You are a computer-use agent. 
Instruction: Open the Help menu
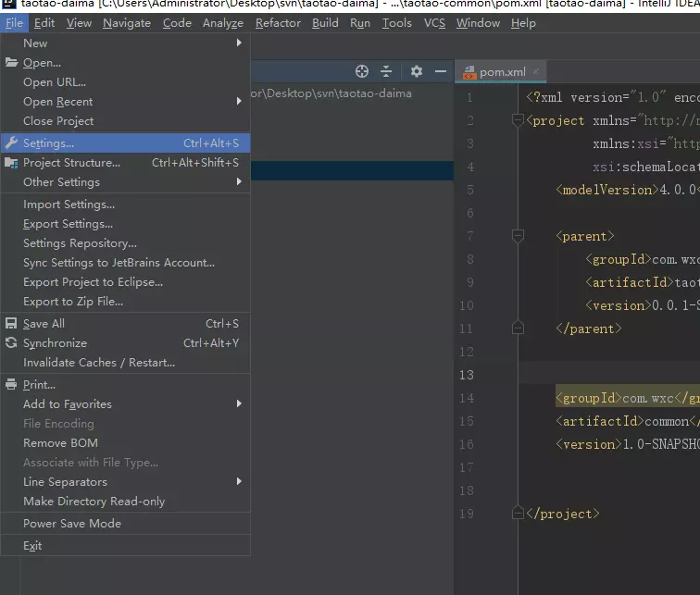pos(523,23)
